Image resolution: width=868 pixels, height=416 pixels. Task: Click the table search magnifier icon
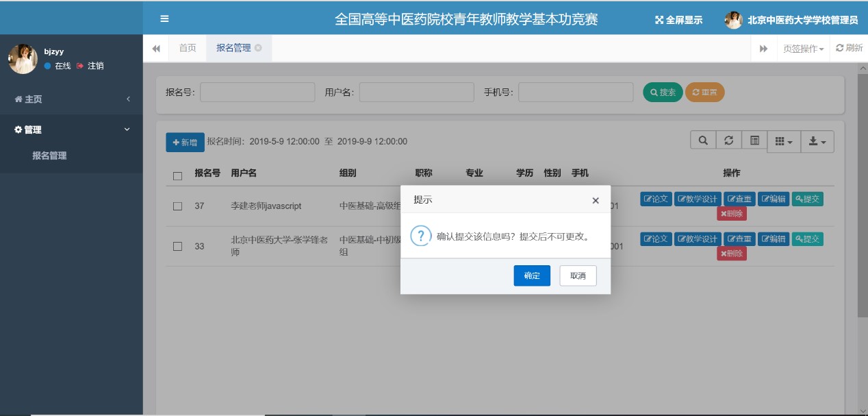(x=703, y=140)
